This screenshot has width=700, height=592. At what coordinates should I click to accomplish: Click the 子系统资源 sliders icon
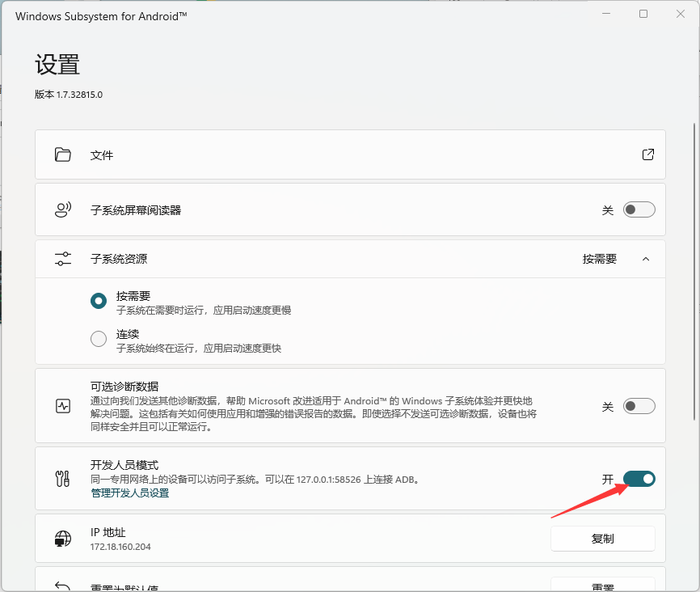tap(63, 259)
